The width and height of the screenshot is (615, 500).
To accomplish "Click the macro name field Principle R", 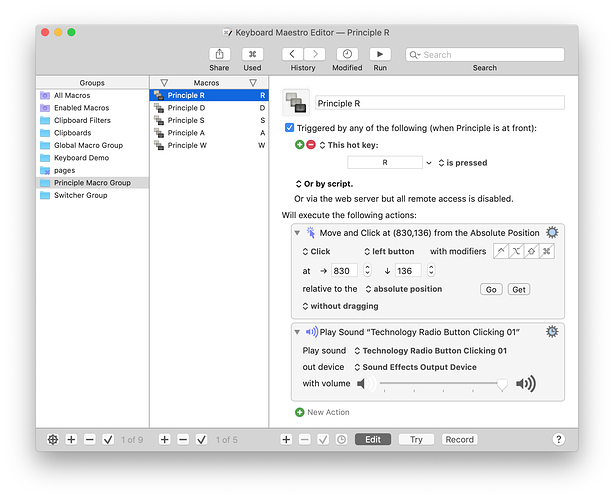I will (x=440, y=103).
